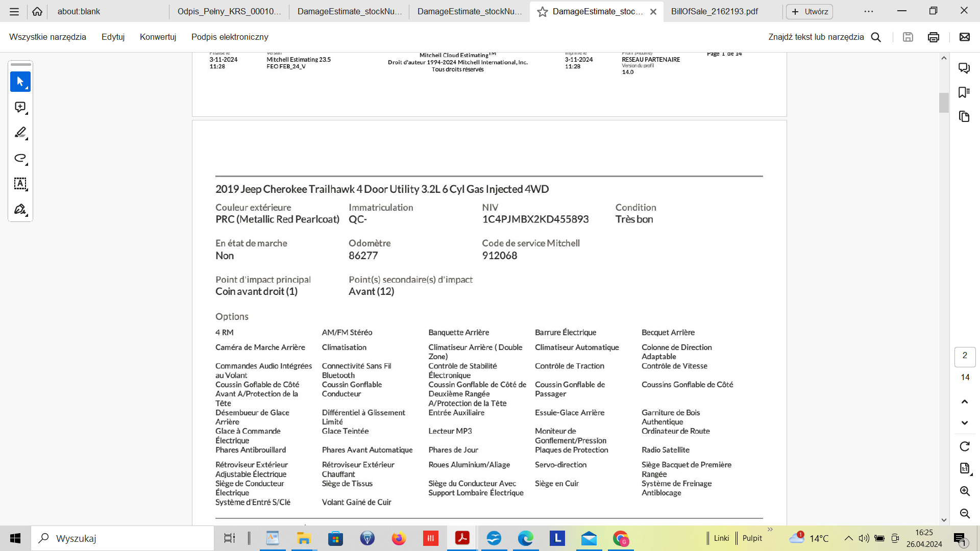Open Task View on taskbar
This screenshot has height=551, width=980.
pyautogui.click(x=230, y=538)
